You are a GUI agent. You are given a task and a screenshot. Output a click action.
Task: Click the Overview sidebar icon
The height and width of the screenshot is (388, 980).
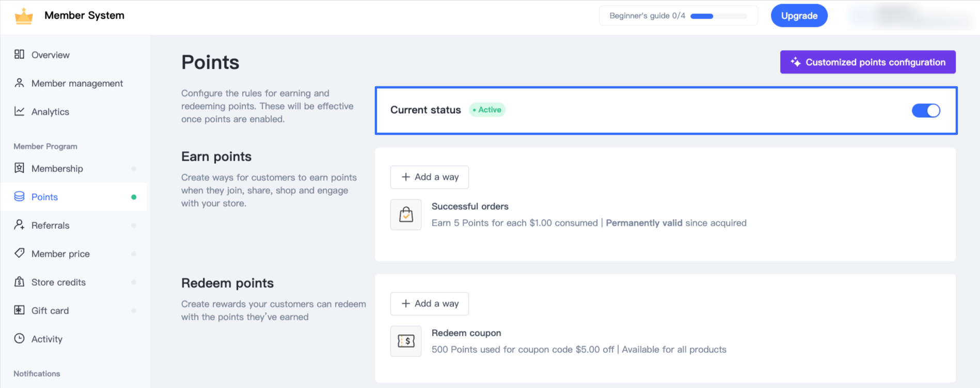20,54
